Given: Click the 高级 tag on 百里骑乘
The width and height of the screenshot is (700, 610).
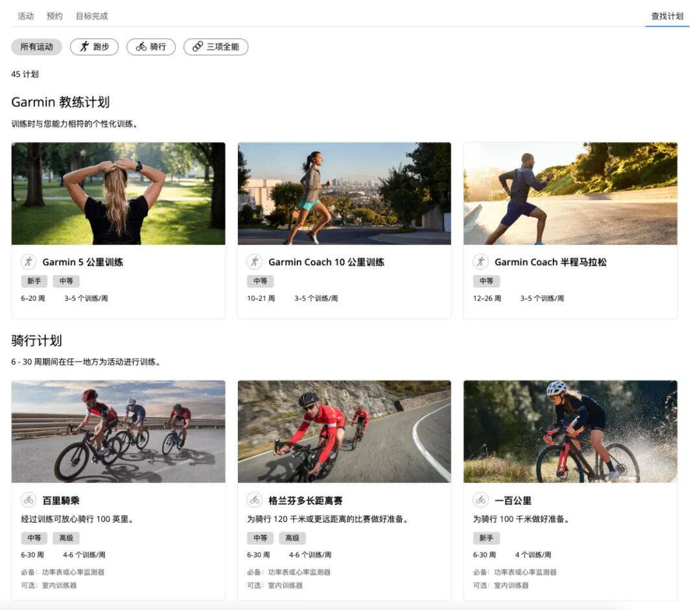Looking at the screenshot, I should point(66,538).
